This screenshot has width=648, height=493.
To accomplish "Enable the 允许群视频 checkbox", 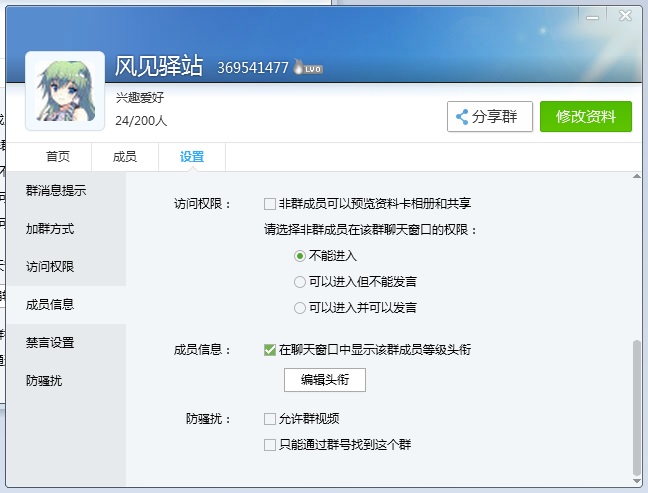I will (x=270, y=419).
